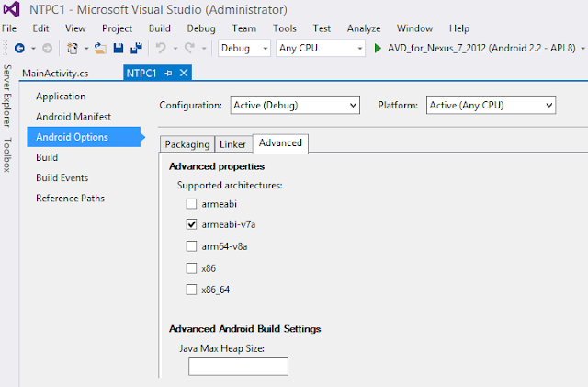The image size is (588, 387).
Task: Open the Reference Paths properties page
Action: coord(70,198)
